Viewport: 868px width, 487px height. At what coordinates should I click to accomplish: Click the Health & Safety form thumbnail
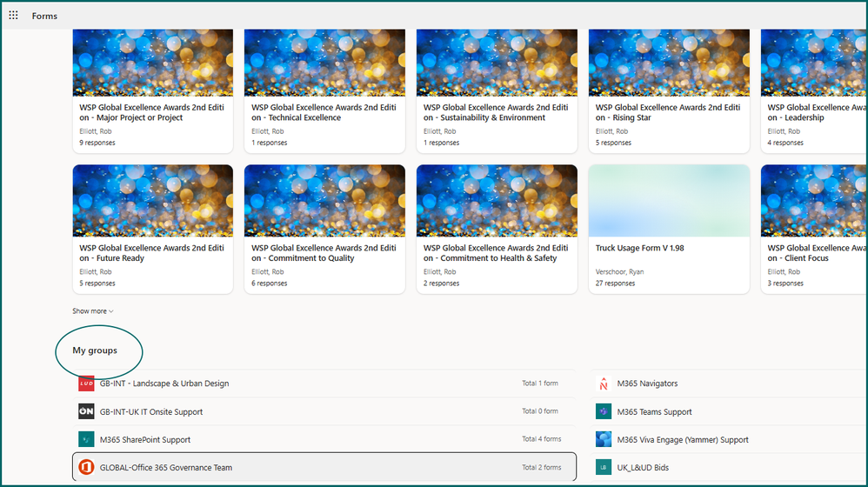click(497, 201)
